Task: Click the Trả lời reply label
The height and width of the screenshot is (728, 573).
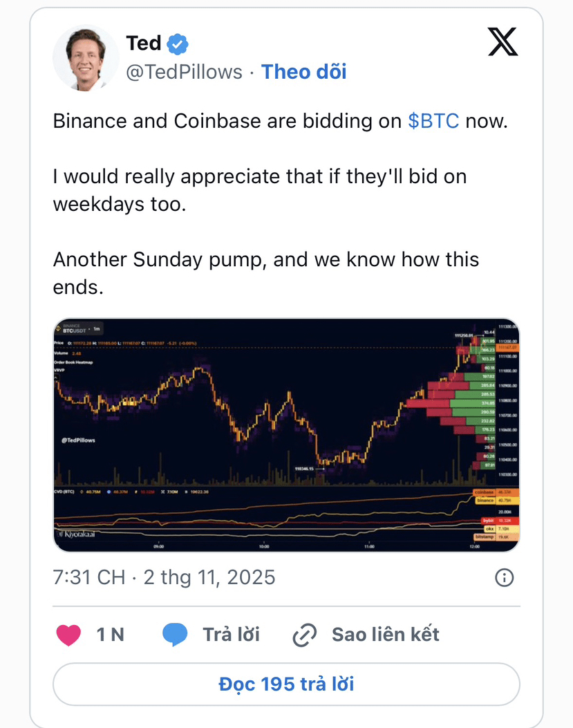Action: click(x=232, y=635)
